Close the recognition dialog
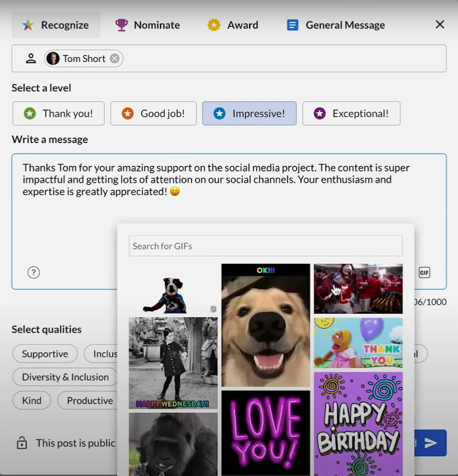Screen dimensions: 458x476 coord(439,25)
